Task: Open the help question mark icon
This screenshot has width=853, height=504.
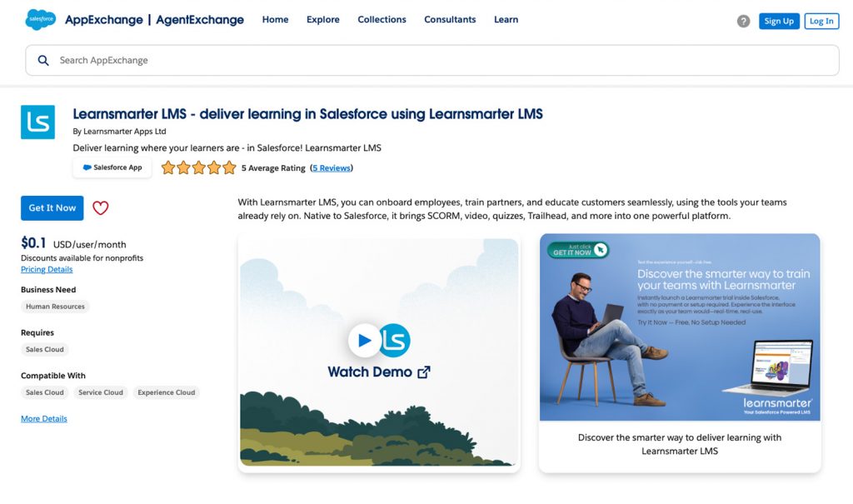Action: [743, 21]
